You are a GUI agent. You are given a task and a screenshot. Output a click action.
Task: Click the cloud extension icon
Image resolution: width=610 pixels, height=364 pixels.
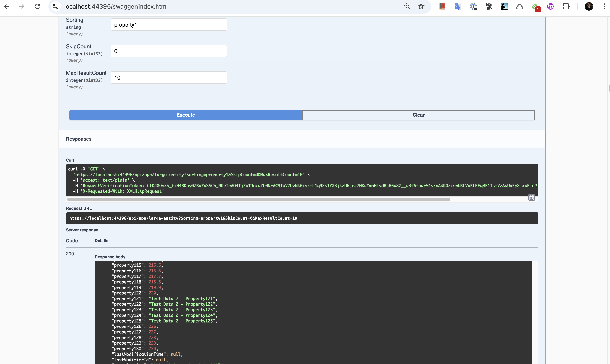(x=519, y=7)
